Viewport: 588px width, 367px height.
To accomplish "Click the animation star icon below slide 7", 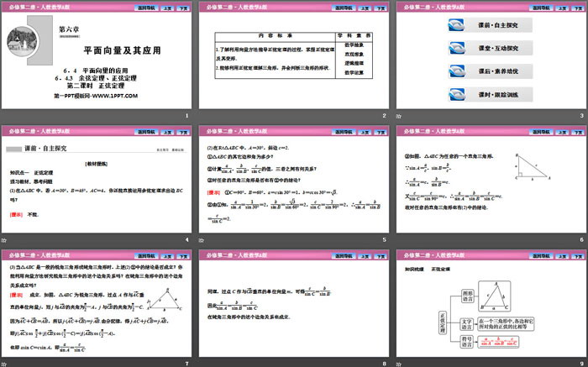I will (3, 364).
